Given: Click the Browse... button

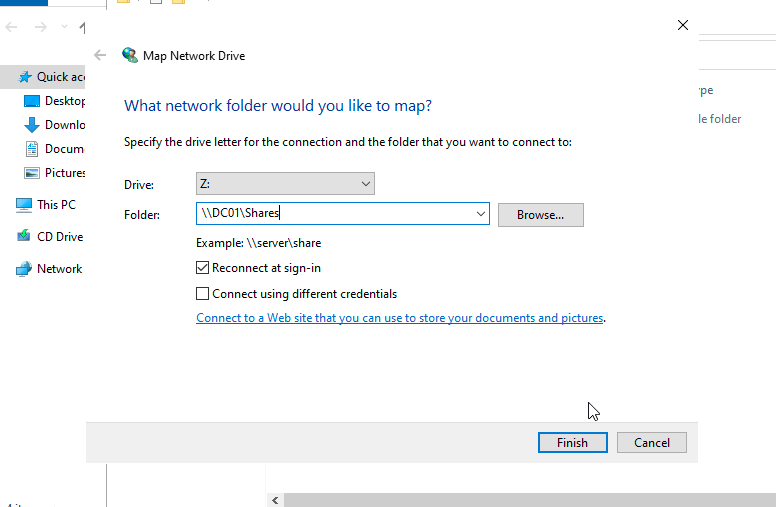Looking at the screenshot, I should coord(540,215).
